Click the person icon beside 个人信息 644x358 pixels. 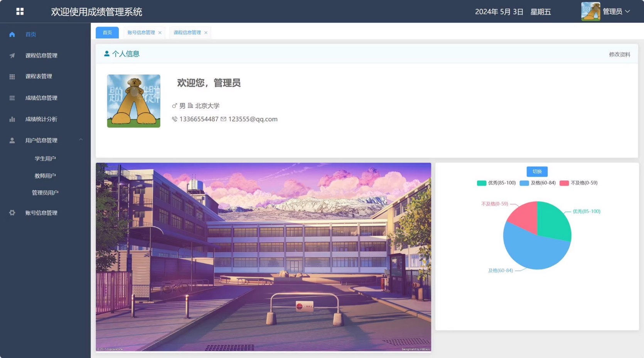(x=107, y=54)
